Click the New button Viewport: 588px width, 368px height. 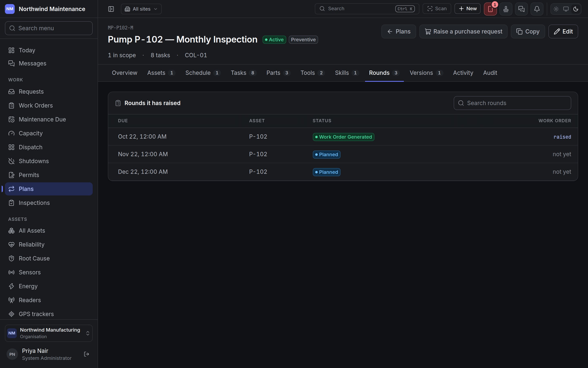pyautogui.click(x=468, y=9)
